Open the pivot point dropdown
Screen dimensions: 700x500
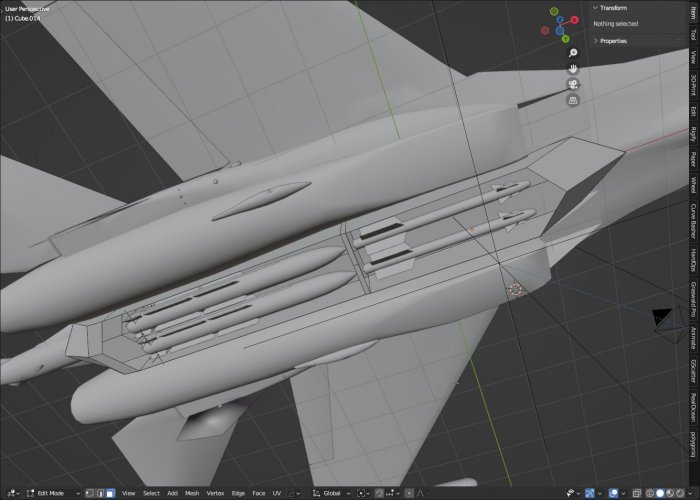(x=363, y=493)
